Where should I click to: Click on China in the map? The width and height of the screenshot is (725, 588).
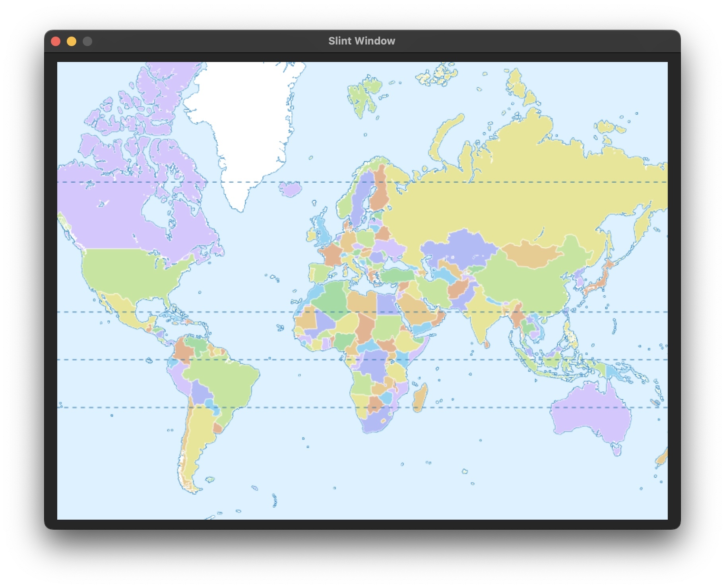529,282
